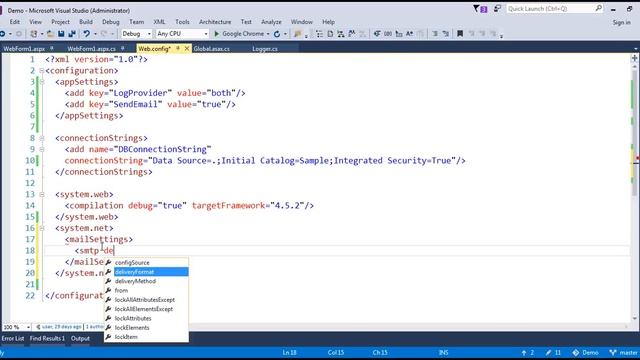This screenshot has width=640, height=360.
Task: Pin the WebForm1.aspx.cs tab
Action: [x=122, y=49]
